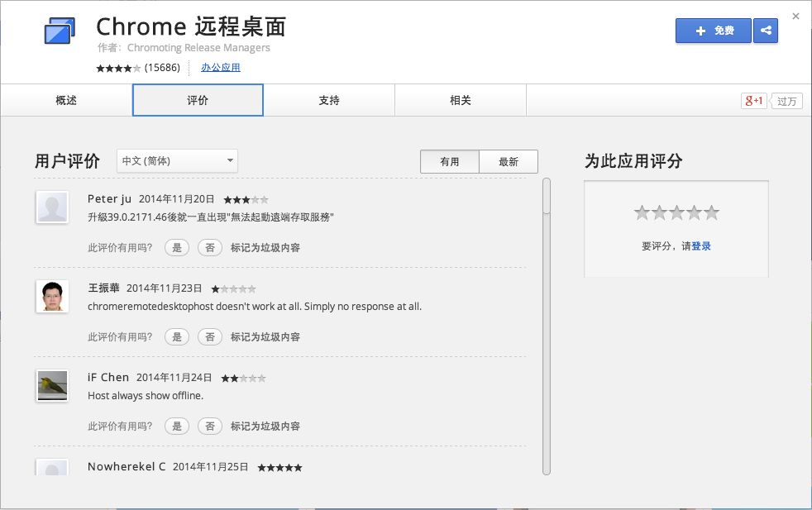The width and height of the screenshot is (812, 510).
Task: Click Peter ju's three-star rating
Action: [x=246, y=200]
